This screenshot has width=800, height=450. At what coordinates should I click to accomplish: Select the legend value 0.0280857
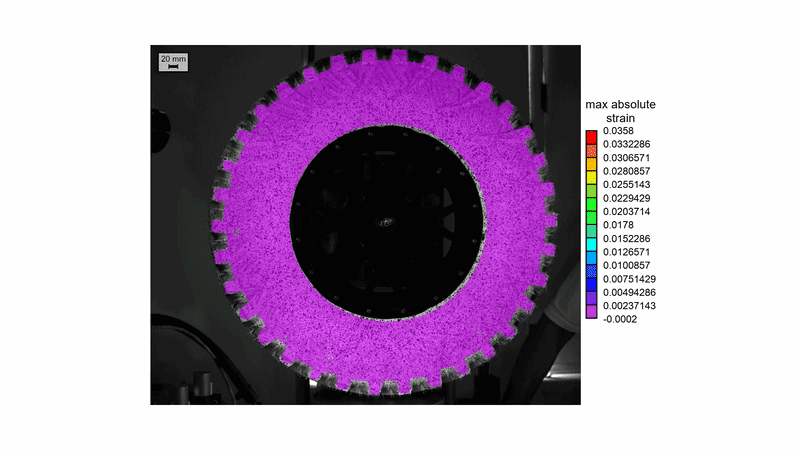coord(627,171)
